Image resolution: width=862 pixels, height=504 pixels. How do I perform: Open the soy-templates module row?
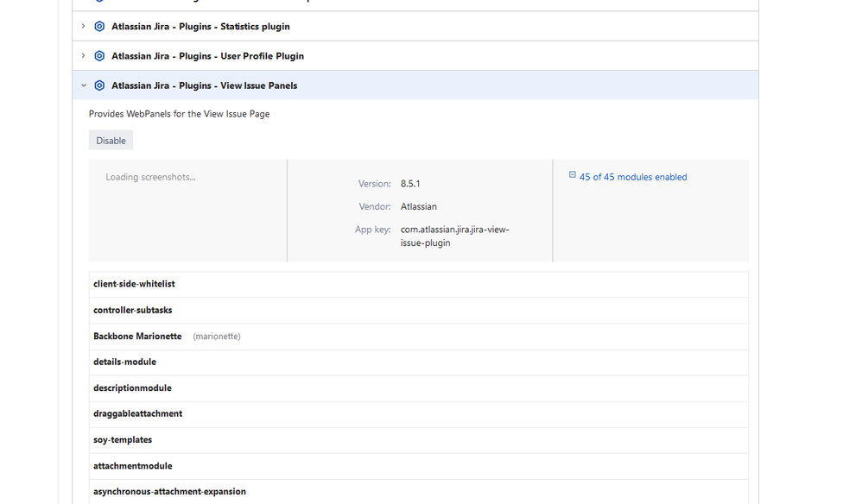coord(123,439)
